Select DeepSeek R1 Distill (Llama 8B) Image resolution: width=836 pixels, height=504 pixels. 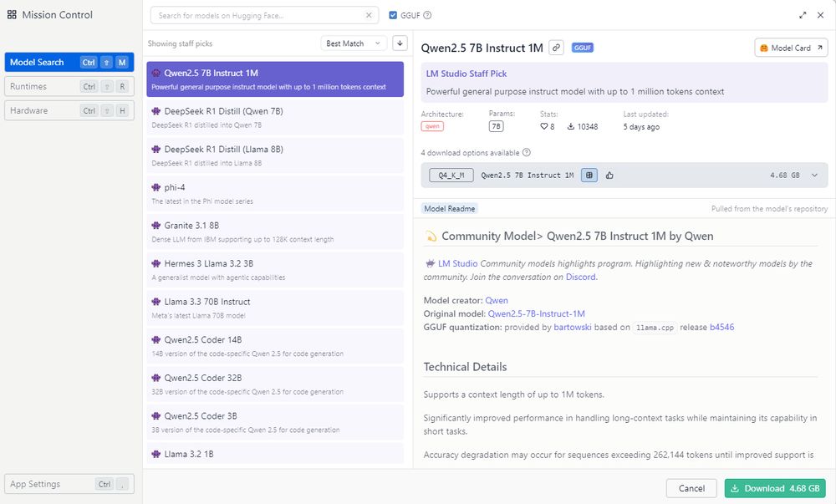275,155
